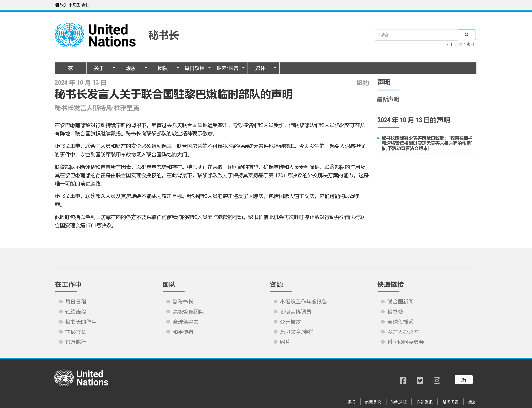Click the home icon beside 欢迎来到联合国
532x408 pixels.
57,5
